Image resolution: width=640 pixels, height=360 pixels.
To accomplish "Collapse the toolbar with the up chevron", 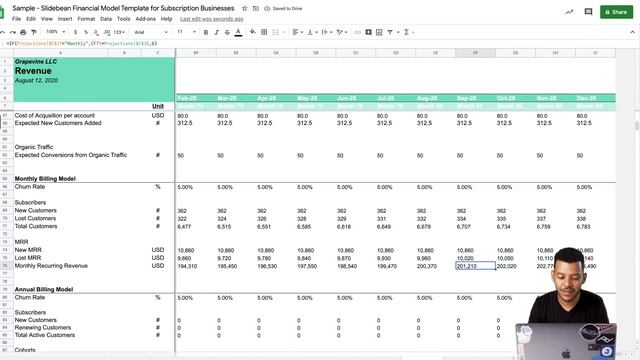I will [632, 32].
